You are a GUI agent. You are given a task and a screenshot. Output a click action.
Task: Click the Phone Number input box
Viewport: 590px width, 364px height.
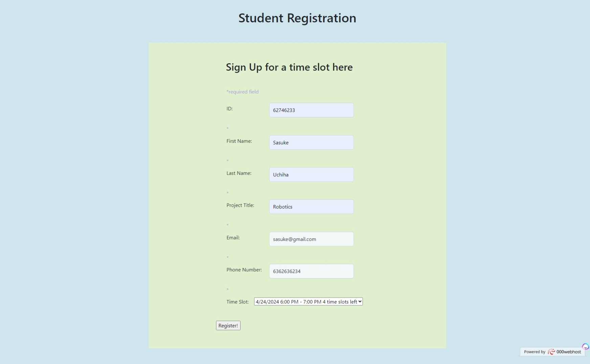[311, 271]
